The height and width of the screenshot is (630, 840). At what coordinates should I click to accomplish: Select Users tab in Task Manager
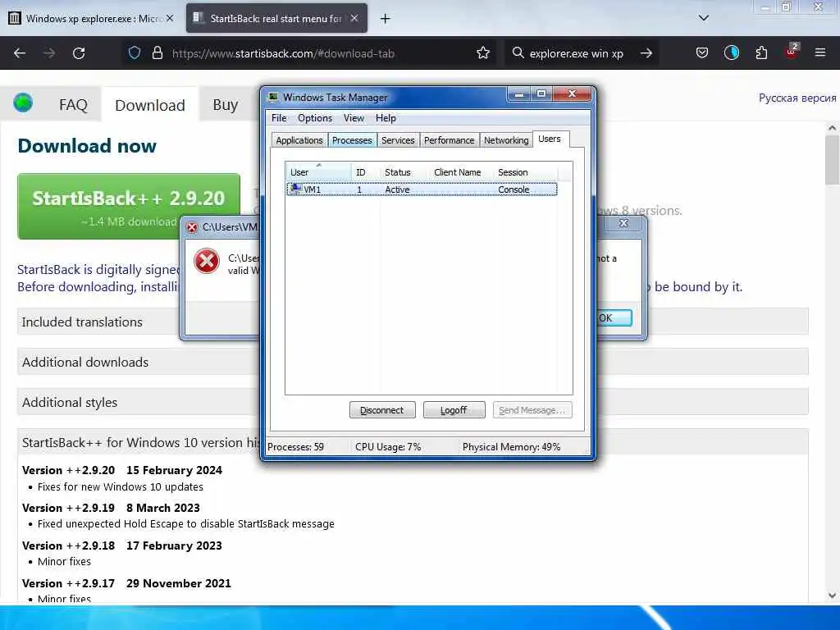(x=550, y=139)
